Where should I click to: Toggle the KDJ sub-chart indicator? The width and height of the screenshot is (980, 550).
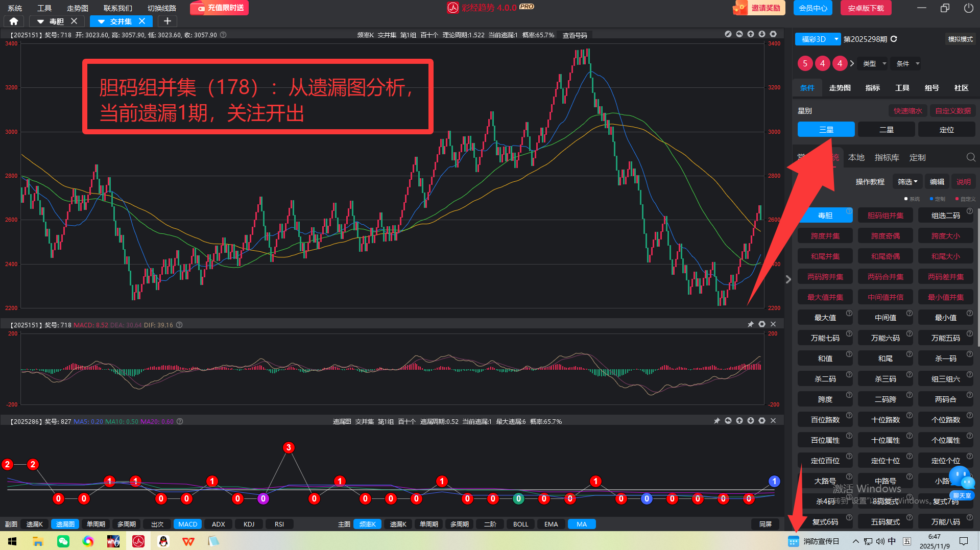(249, 524)
